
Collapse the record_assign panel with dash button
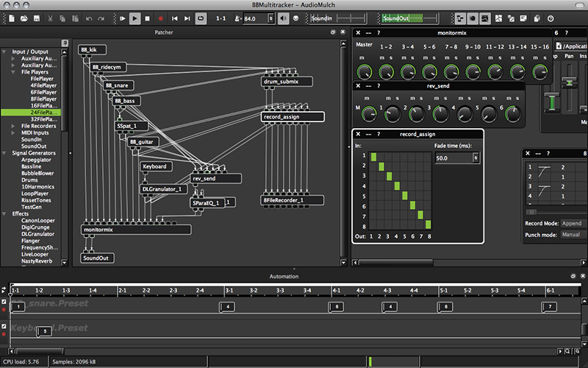point(368,134)
